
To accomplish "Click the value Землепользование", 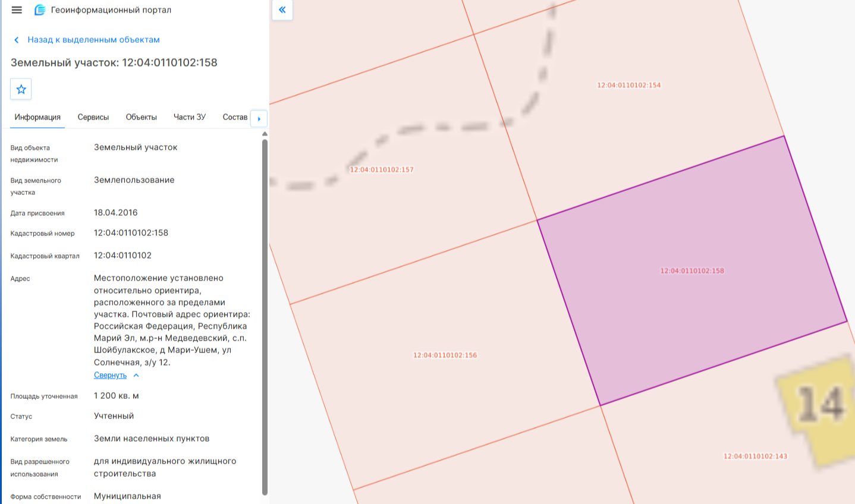I will click(134, 179).
